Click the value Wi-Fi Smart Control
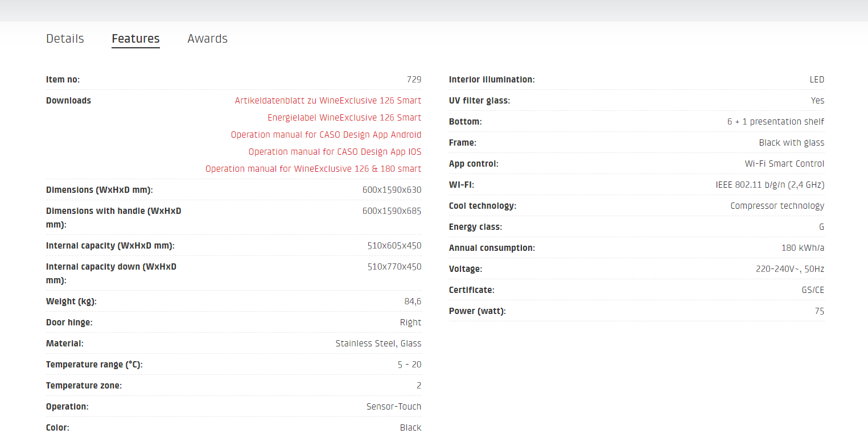The image size is (868, 434). click(x=784, y=164)
